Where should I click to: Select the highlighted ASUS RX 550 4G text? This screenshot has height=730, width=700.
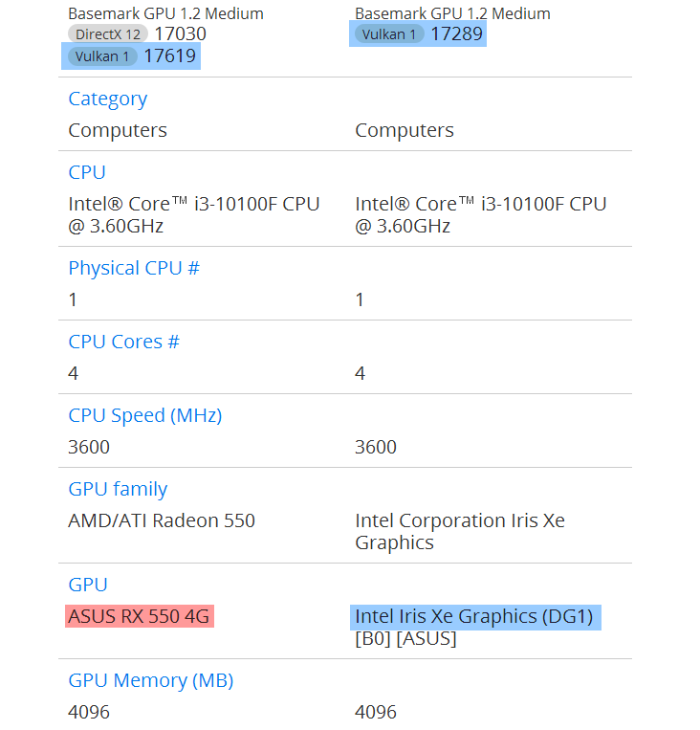pyautogui.click(x=139, y=616)
